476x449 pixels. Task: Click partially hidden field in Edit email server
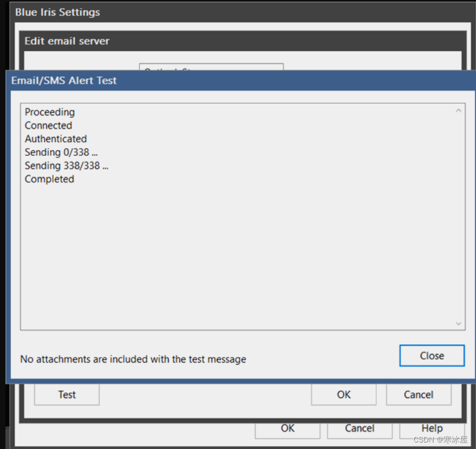pos(211,67)
